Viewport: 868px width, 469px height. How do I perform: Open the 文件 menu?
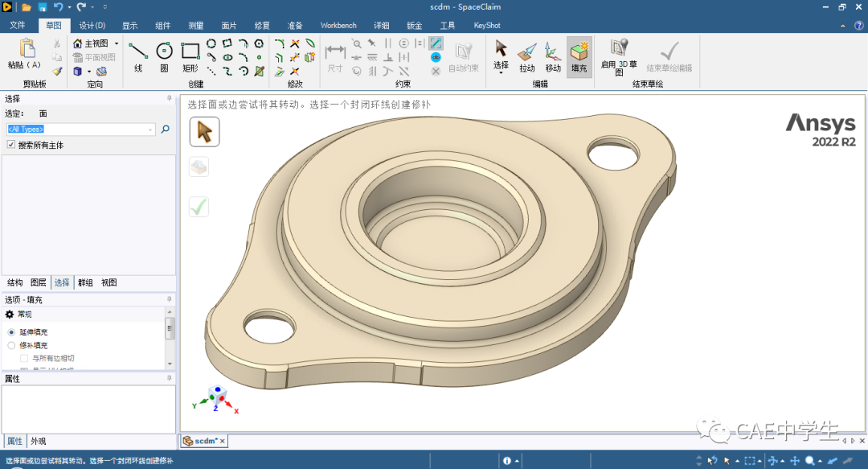(x=18, y=26)
